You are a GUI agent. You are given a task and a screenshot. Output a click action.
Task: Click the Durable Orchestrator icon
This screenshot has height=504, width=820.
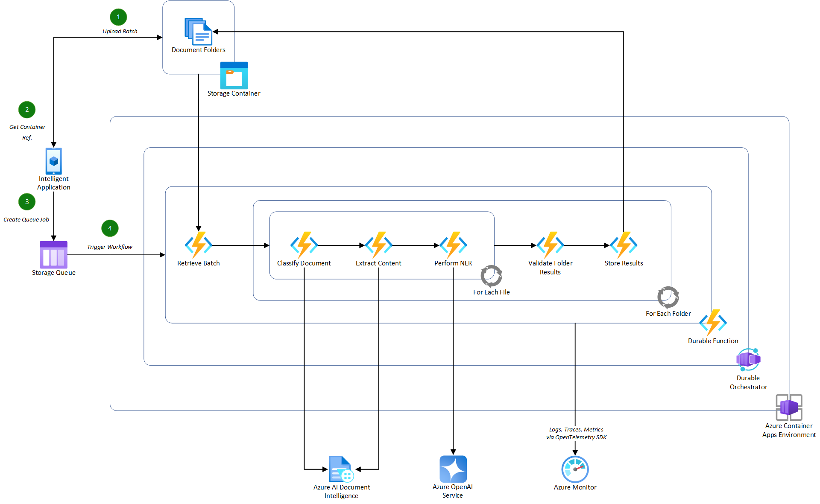coord(748,360)
